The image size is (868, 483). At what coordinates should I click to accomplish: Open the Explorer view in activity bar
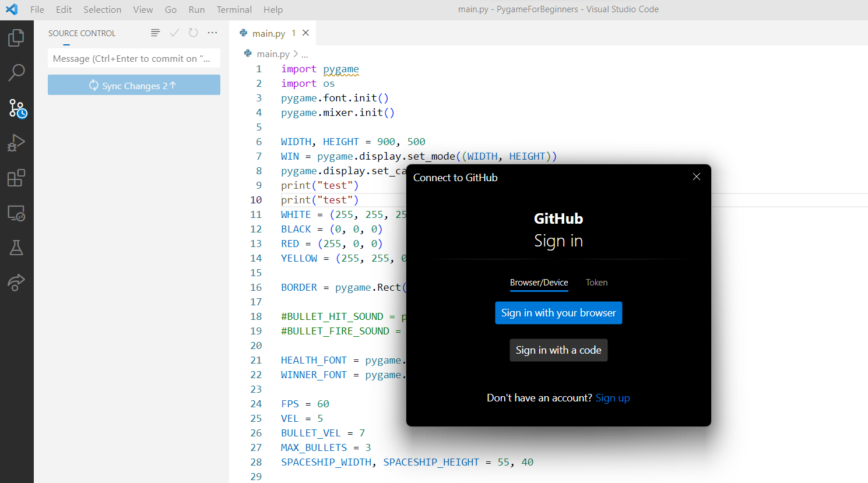coord(16,38)
